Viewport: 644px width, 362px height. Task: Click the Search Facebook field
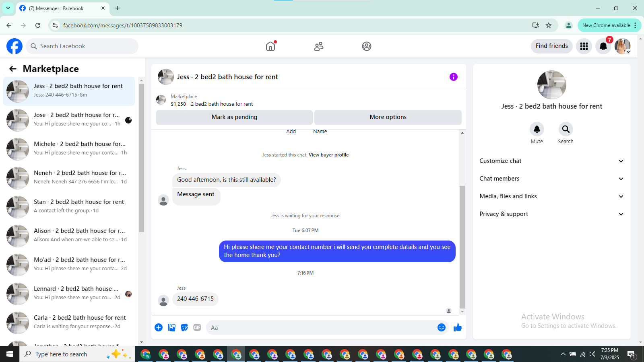coord(82,46)
